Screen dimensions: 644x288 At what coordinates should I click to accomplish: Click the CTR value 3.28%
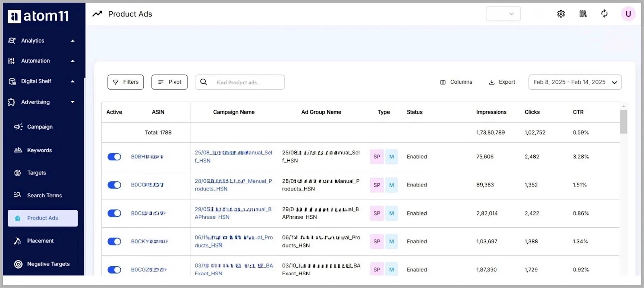pos(581,157)
